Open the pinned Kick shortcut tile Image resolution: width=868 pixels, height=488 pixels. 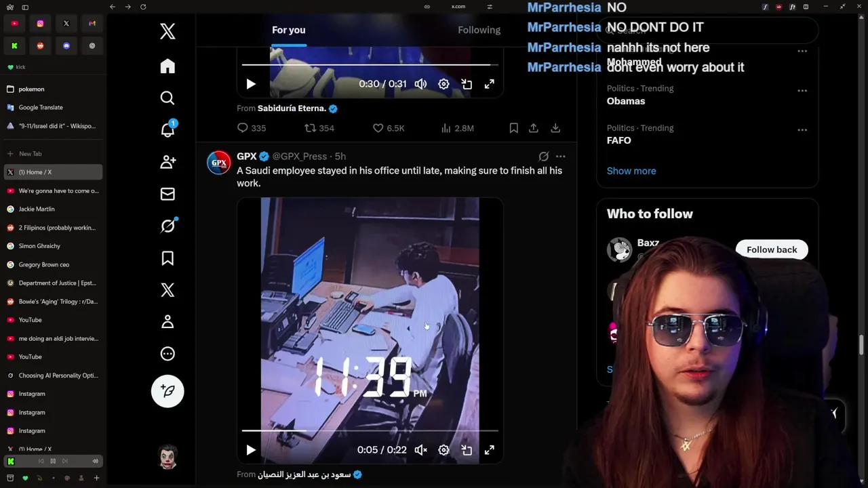pos(14,45)
